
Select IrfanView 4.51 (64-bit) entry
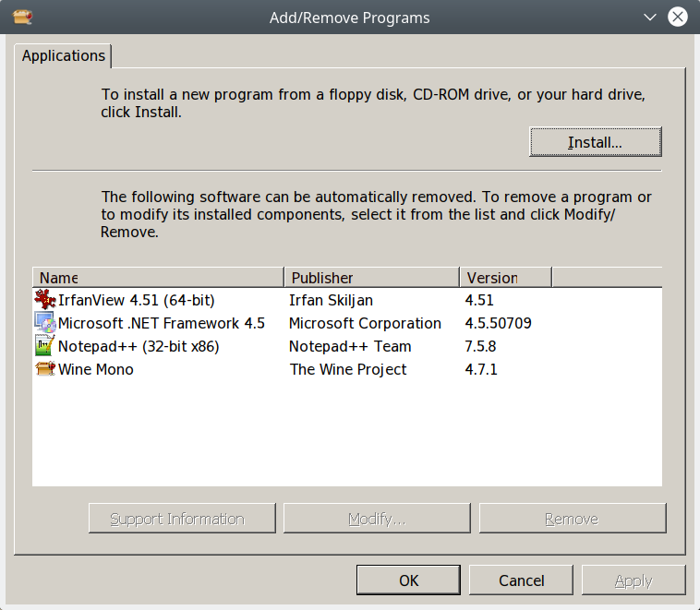[136, 300]
